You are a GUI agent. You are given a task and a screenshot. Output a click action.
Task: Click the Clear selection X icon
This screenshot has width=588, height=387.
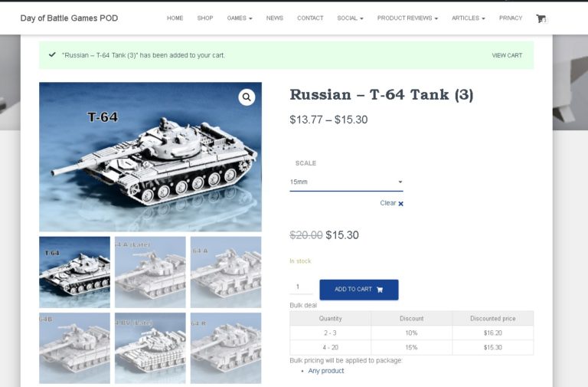coord(401,204)
